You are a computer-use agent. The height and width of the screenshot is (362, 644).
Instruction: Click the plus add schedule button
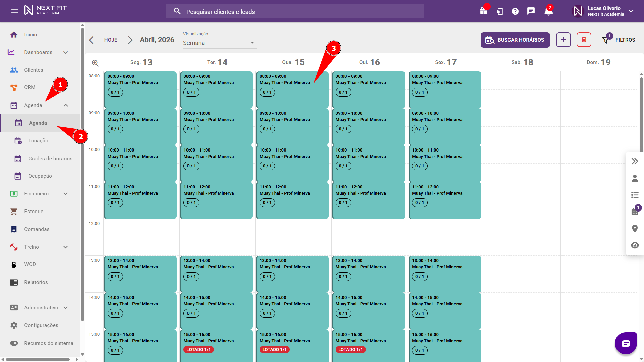[563, 40]
